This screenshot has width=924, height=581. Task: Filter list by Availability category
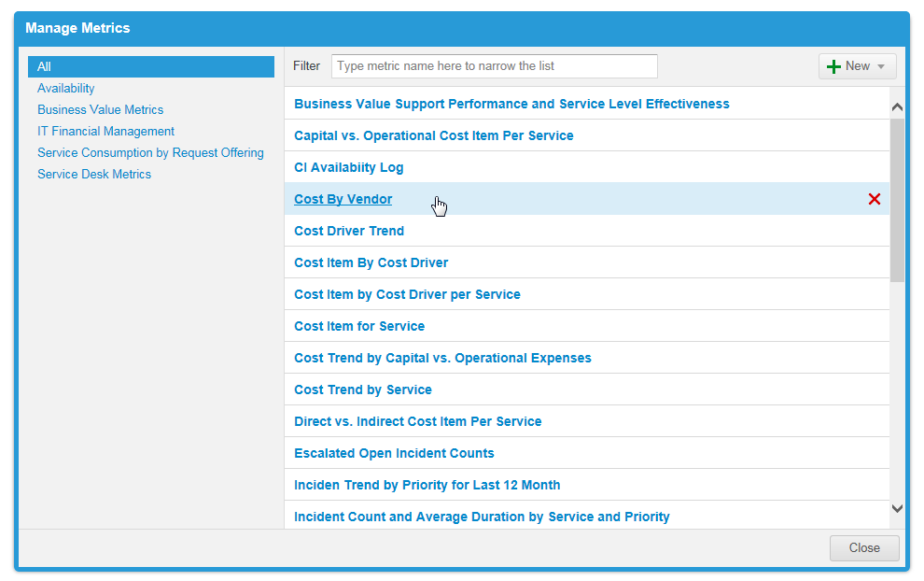(66, 89)
